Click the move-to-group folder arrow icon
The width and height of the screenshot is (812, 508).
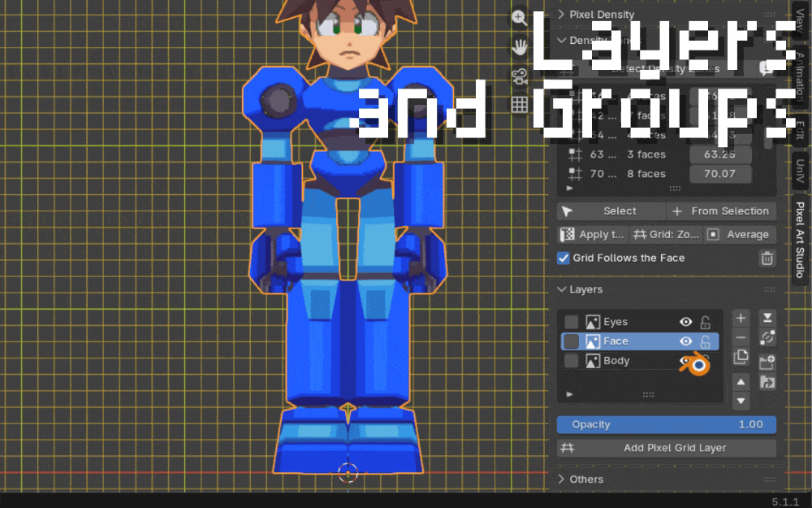[767, 383]
